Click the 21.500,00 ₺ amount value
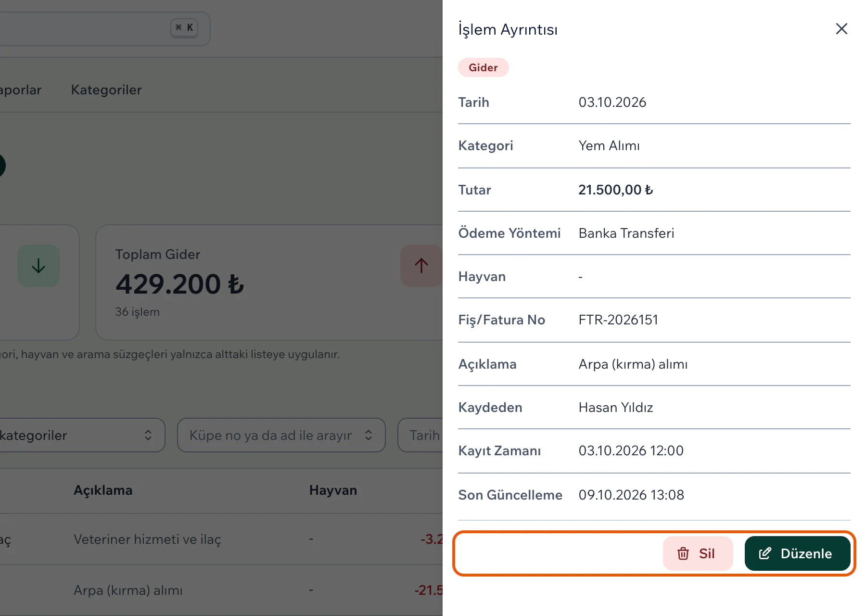 point(615,190)
